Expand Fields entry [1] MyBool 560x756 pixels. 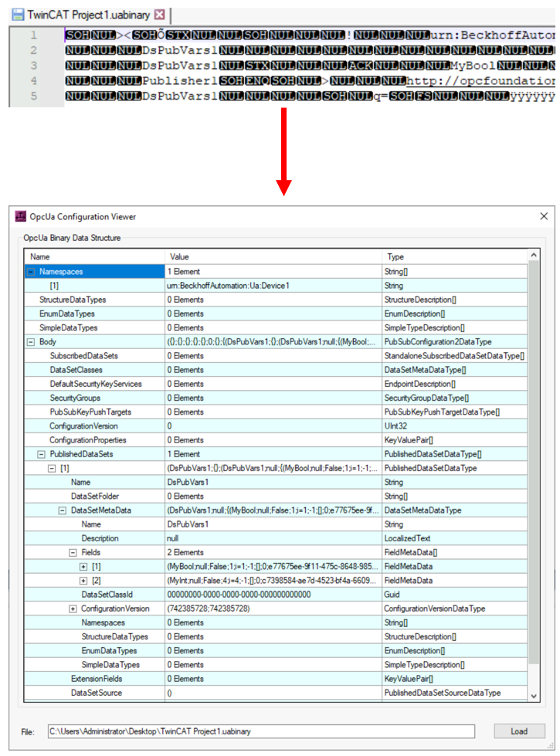[x=83, y=567]
